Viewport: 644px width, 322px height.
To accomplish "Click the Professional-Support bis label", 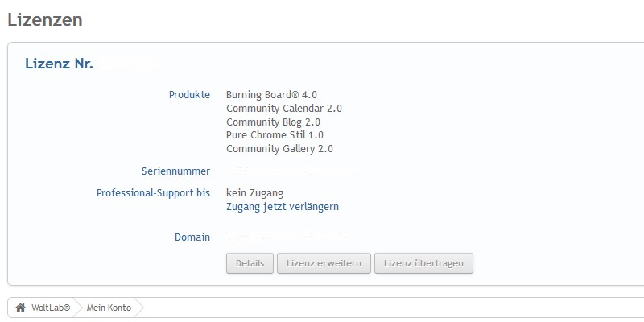I will click(x=153, y=193).
